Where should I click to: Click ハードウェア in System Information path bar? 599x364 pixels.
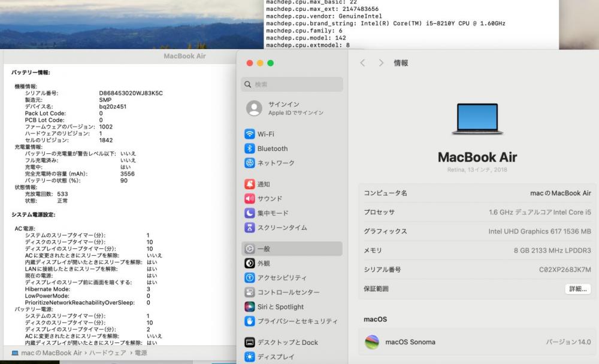coord(107,353)
